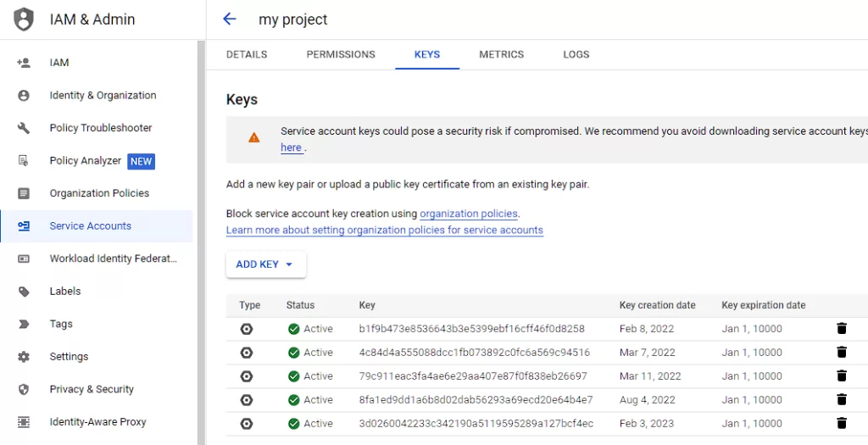Click the Organization Policies list icon
The height and width of the screenshot is (445, 868).
(x=23, y=193)
